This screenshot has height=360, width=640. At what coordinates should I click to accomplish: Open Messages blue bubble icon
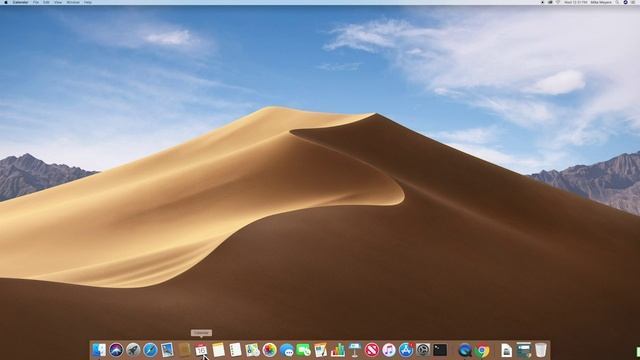[287, 350]
